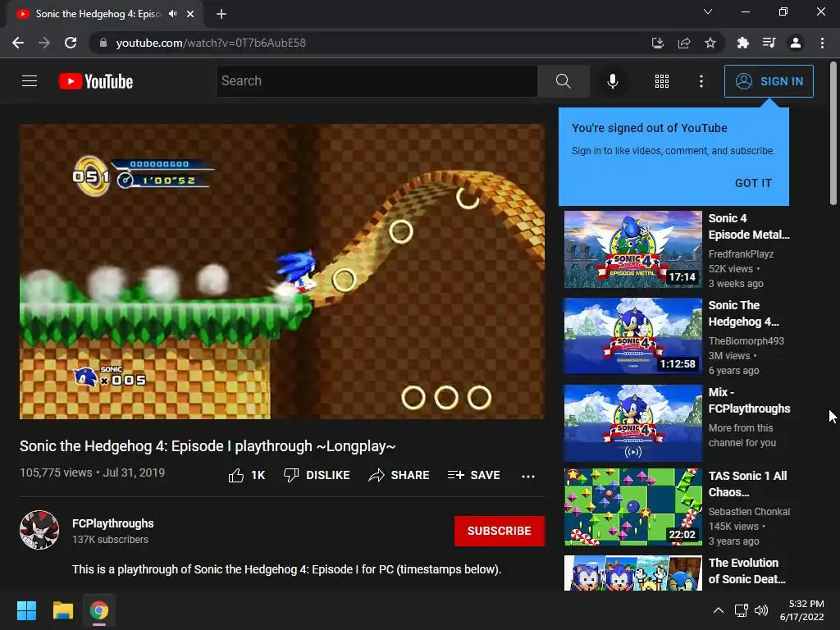This screenshot has height=630, width=840.
Task: Open volume control in system tray
Action: click(x=760, y=610)
